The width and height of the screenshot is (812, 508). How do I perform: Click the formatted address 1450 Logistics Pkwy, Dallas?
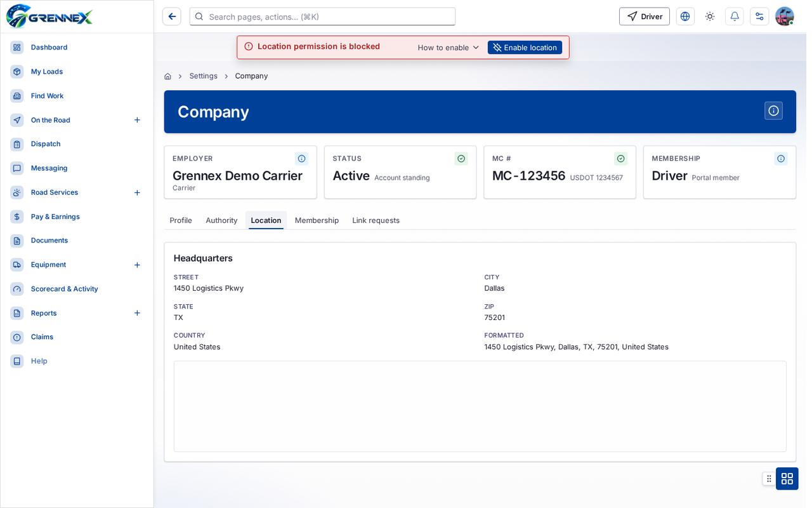(577, 347)
